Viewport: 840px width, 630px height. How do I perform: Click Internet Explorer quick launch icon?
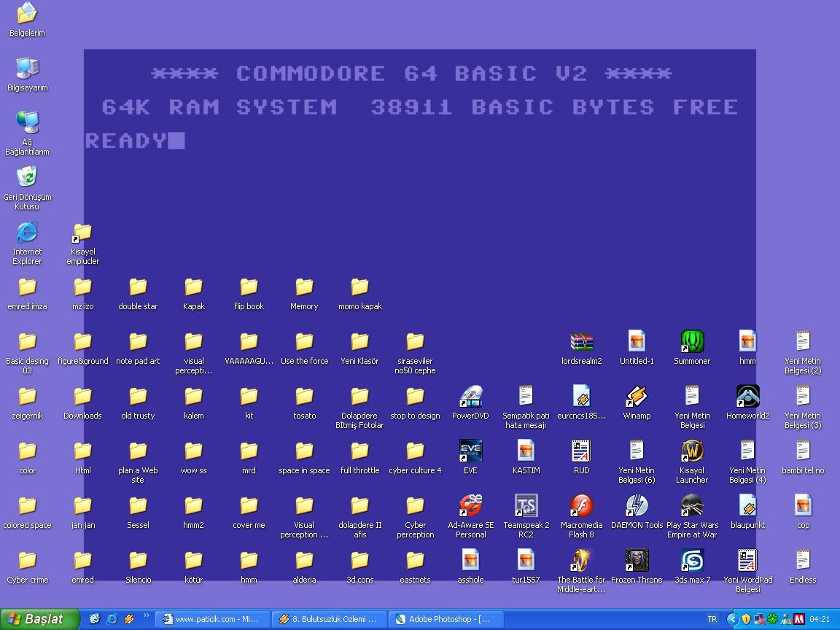tap(112, 619)
